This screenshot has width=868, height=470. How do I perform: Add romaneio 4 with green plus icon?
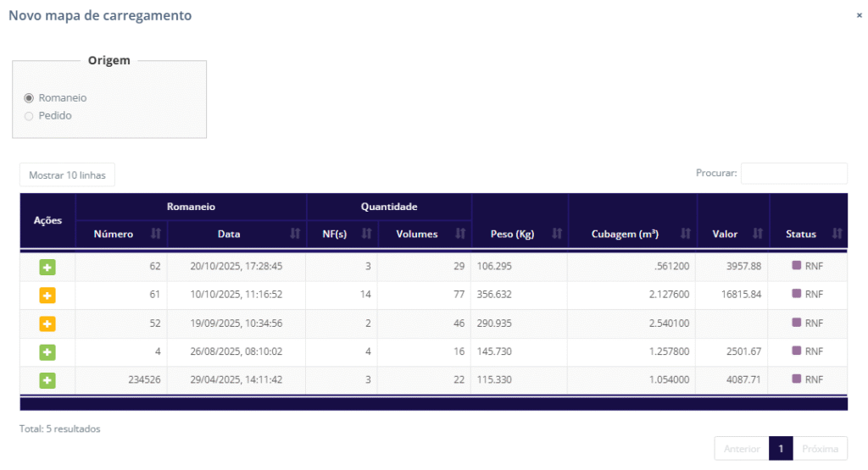coord(47,351)
